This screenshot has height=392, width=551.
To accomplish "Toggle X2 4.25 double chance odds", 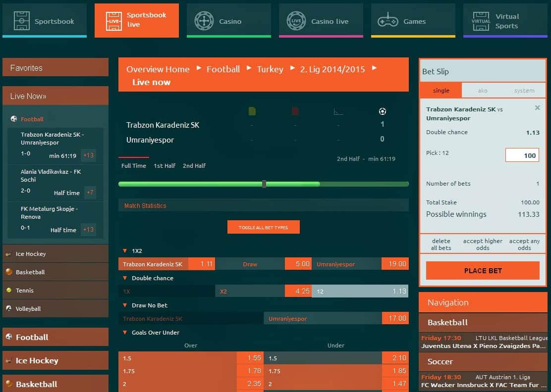I will [x=263, y=292].
